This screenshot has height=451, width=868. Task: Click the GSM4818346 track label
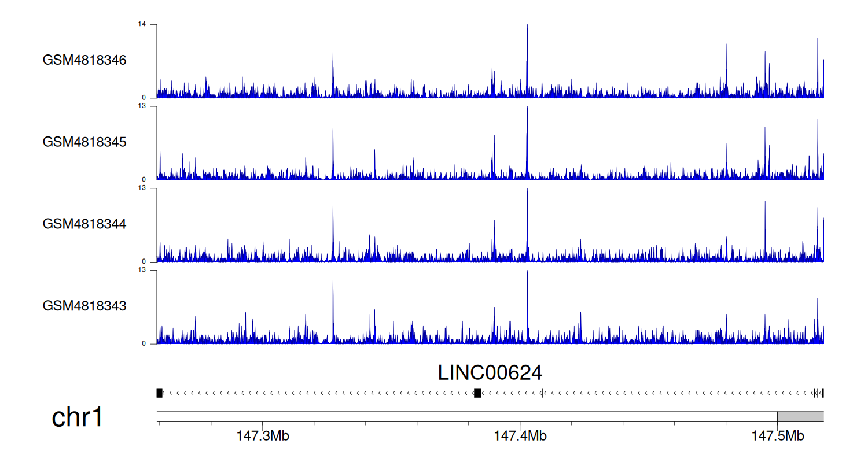(84, 60)
